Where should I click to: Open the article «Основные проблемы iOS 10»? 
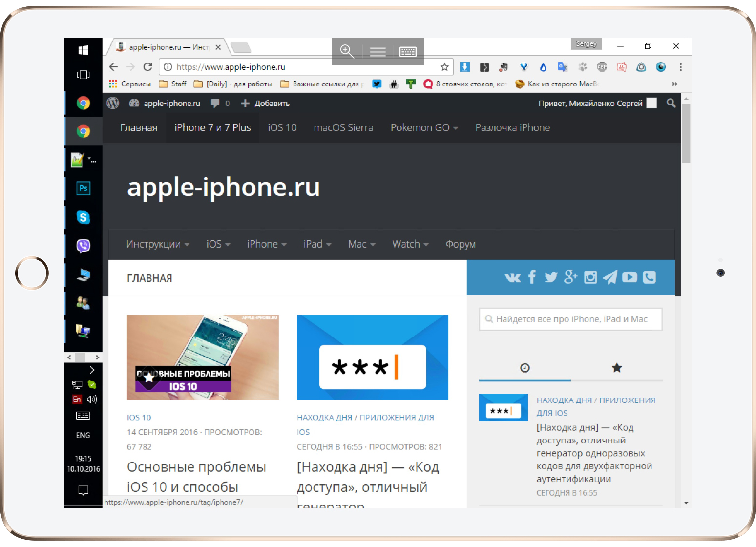196,477
